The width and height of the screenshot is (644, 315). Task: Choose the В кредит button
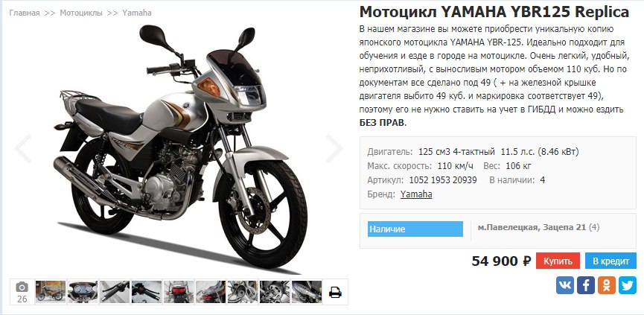[x=610, y=261]
